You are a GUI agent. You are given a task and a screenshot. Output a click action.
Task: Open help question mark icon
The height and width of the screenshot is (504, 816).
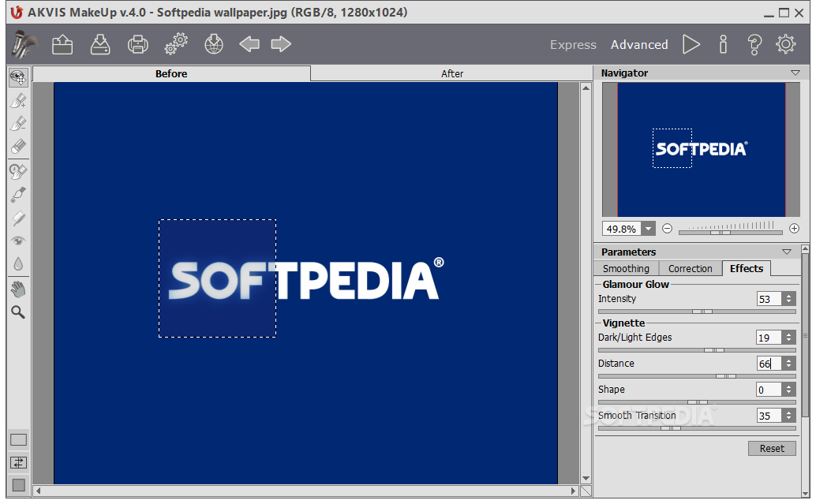click(x=754, y=45)
